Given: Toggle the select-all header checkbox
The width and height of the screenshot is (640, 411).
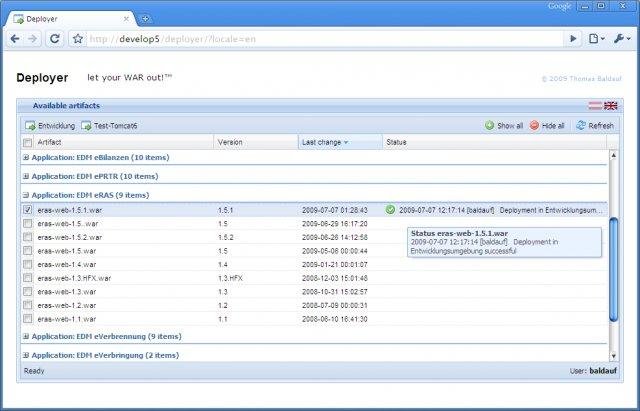Looking at the screenshot, I should point(27,142).
